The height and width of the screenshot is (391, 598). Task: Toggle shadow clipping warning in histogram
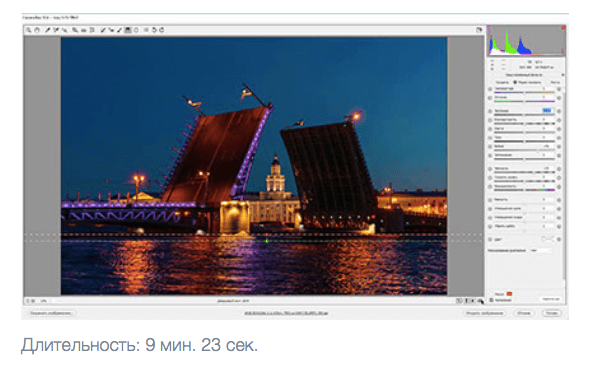pyautogui.click(x=489, y=28)
